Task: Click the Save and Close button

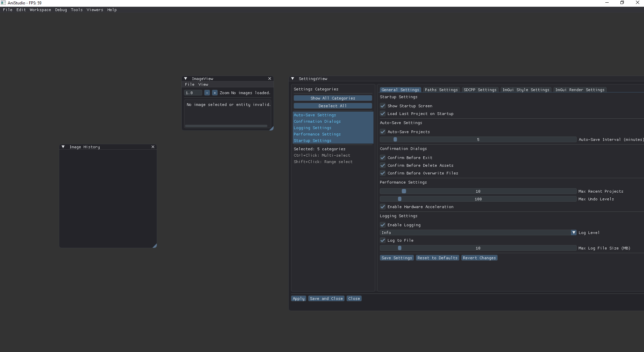Action: coord(326,299)
